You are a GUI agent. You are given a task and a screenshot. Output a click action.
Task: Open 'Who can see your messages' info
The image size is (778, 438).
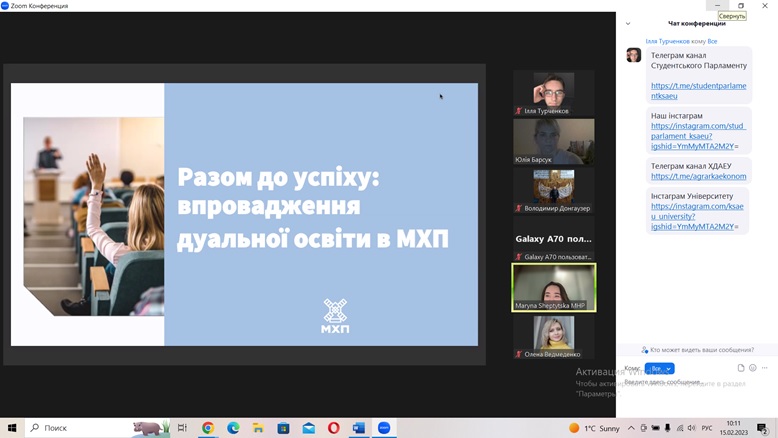pos(697,350)
